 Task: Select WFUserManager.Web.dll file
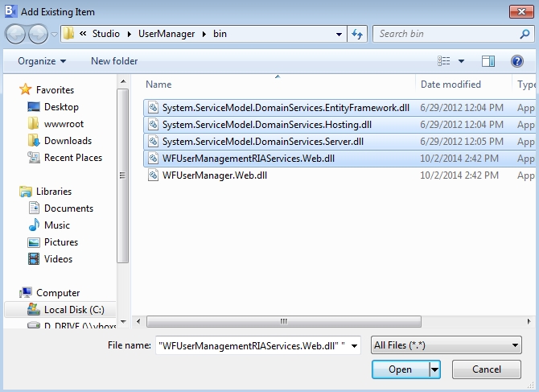click(215, 175)
